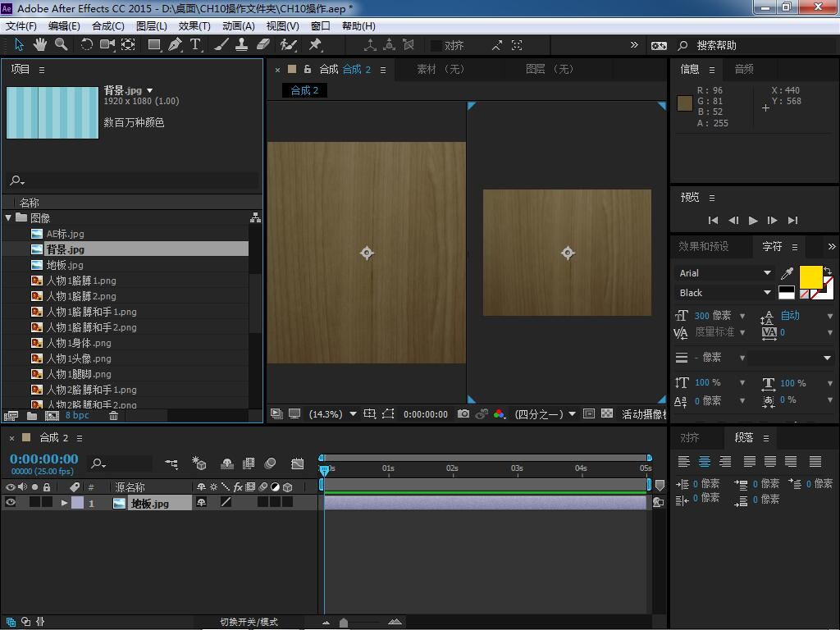Screen dimensions: 840x630
Task: Open the 效果(T) menu
Action: tap(194, 25)
